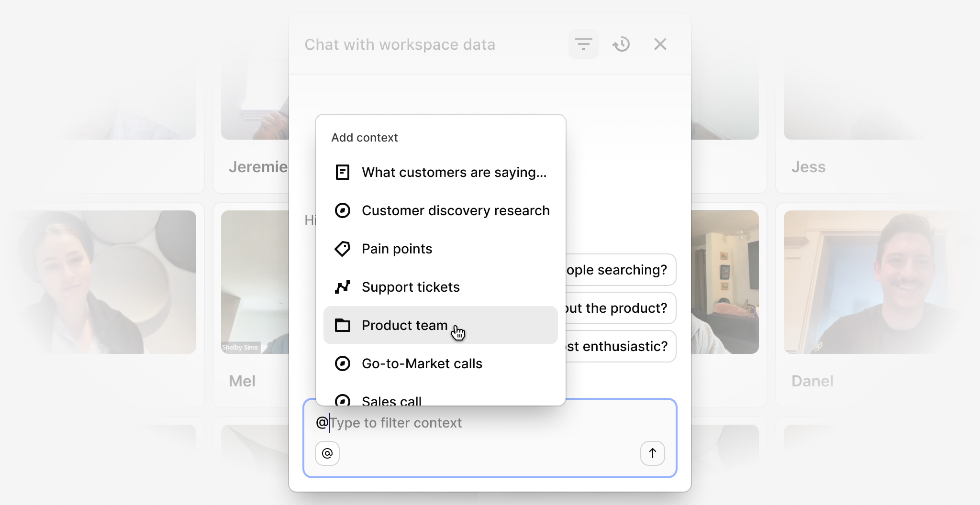Select the "Pain points" context option
This screenshot has height=505, width=980.
tap(396, 249)
